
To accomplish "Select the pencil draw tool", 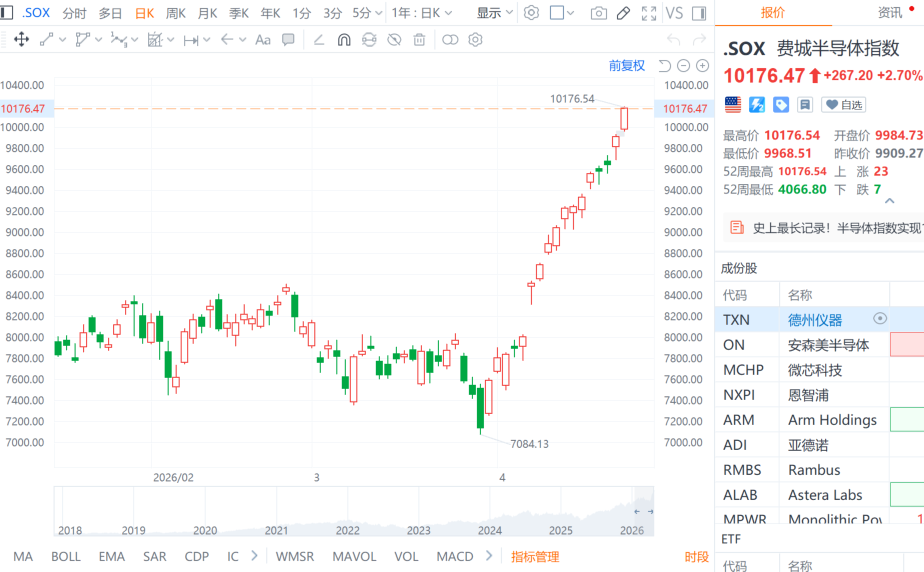I will point(623,13).
